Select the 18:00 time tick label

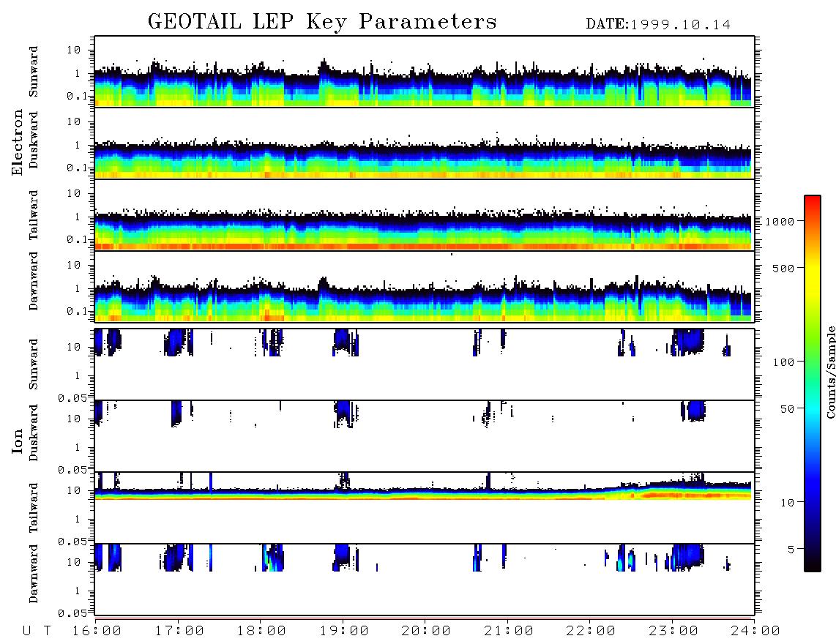pos(262,631)
